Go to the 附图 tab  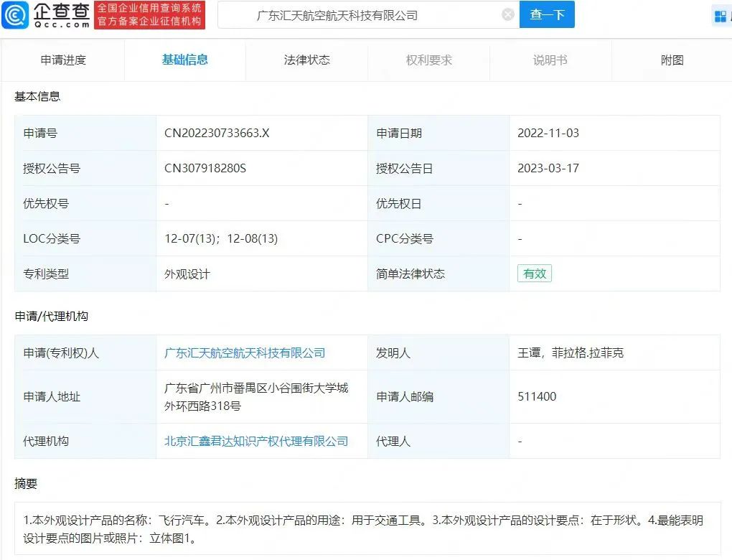tap(672, 60)
